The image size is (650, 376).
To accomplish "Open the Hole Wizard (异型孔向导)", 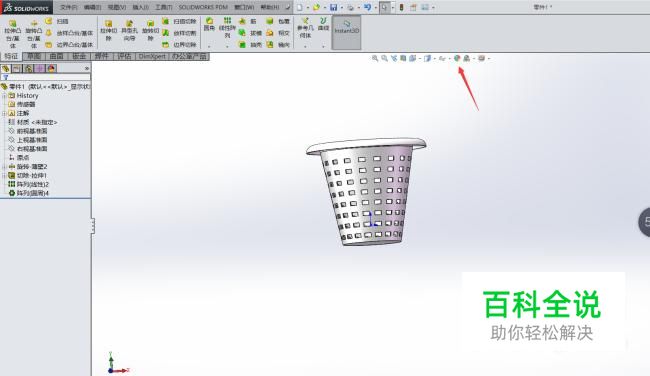I will pos(129,30).
